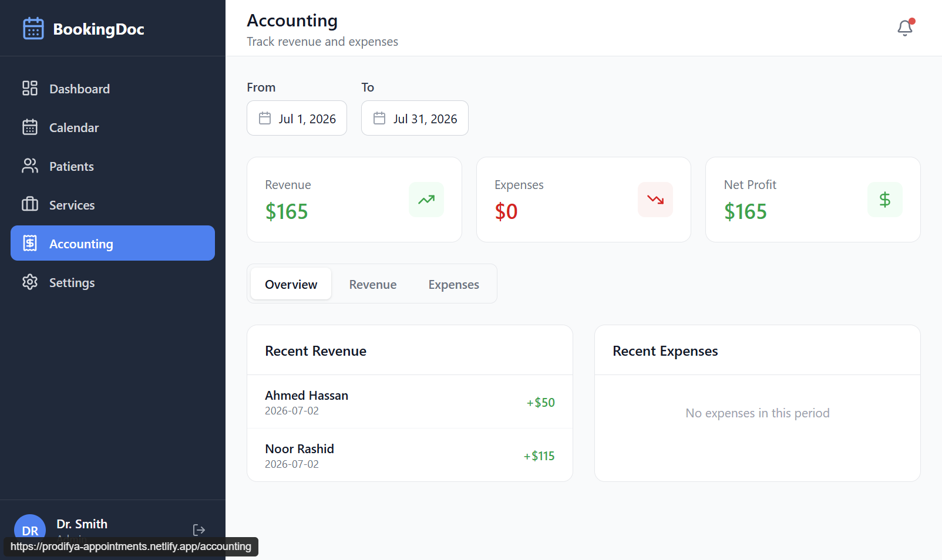Open the From date picker Jul 1, 2026
Viewport: 942px width, 560px height.
(297, 118)
